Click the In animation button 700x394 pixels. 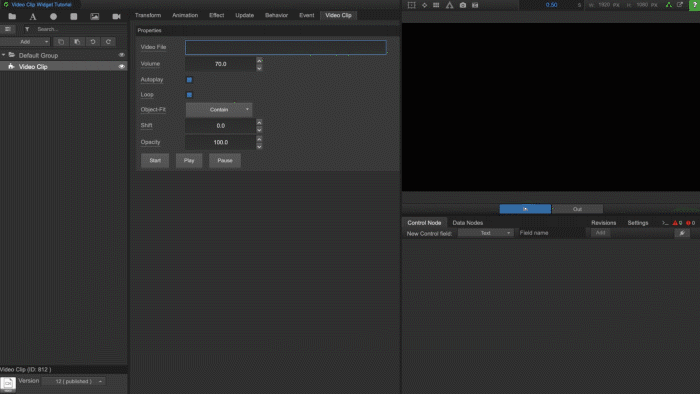pos(525,209)
